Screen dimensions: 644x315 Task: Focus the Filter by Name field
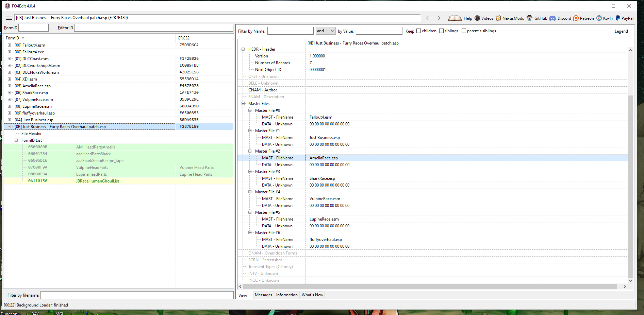290,31
